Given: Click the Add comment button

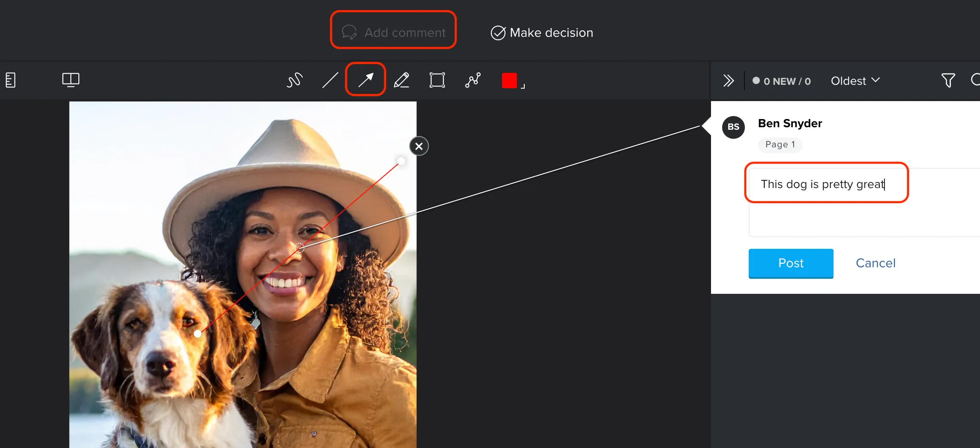Looking at the screenshot, I should tap(393, 33).
